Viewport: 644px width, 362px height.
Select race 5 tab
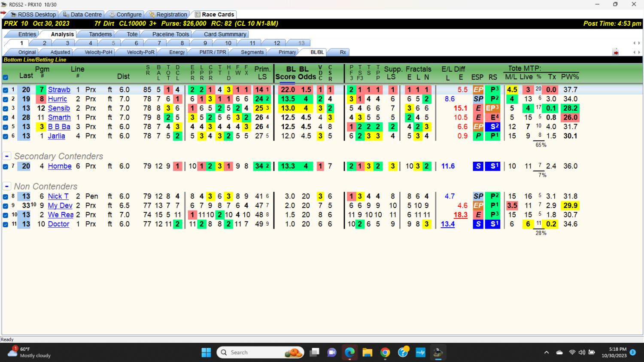click(x=113, y=43)
